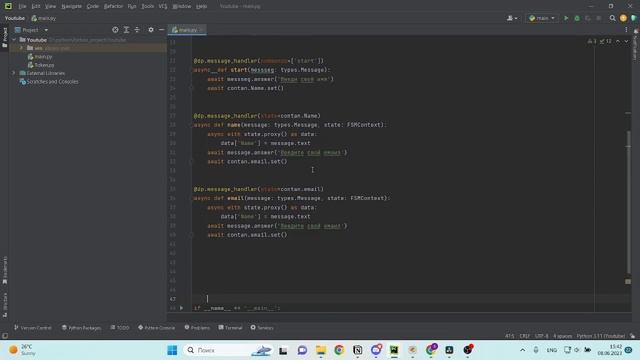Toggle the Notifications right sidebar tab
The width and height of the screenshot is (640, 360).
click(x=636, y=45)
